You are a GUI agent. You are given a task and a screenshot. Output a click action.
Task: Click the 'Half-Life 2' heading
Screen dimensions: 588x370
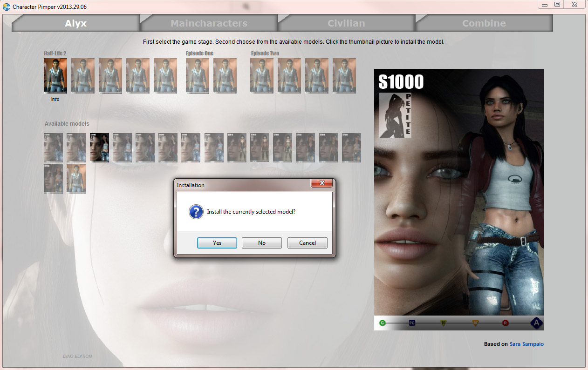pyautogui.click(x=55, y=53)
